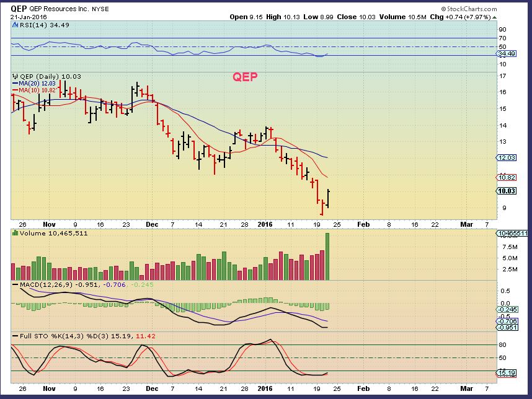Click the bold 10.03 last price tag
The width and height of the screenshot is (532, 399).
(507, 191)
